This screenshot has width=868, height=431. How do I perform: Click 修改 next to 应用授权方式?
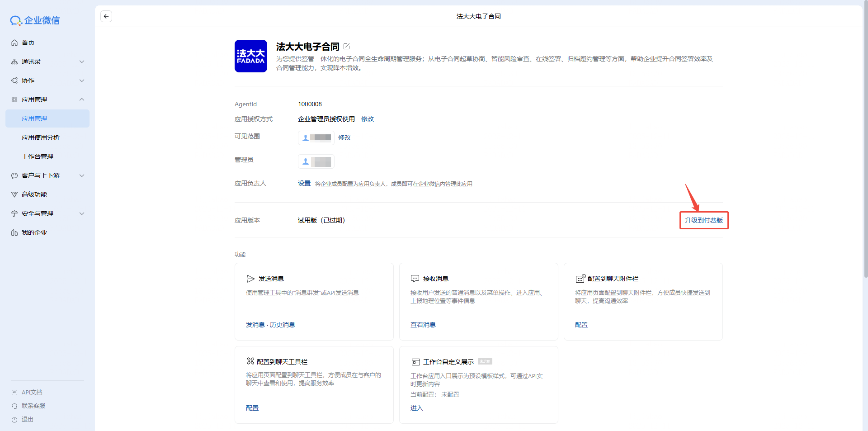tap(368, 119)
